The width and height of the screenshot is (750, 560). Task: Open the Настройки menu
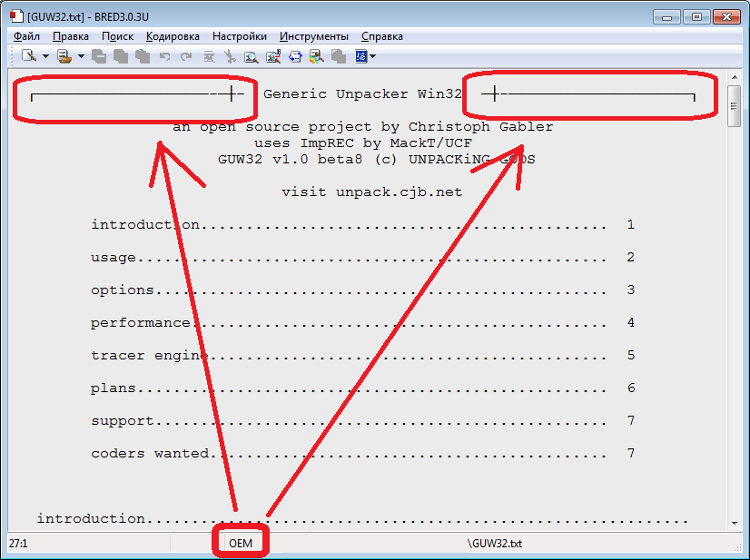tap(240, 36)
